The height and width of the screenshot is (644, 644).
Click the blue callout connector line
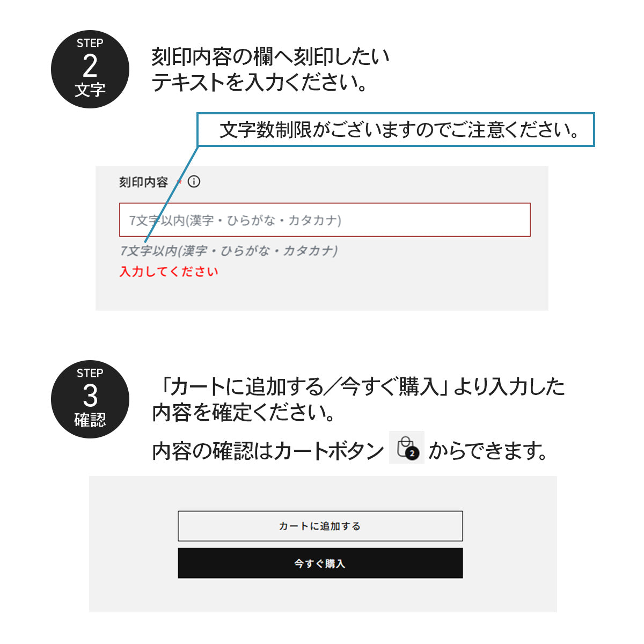coord(171,194)
